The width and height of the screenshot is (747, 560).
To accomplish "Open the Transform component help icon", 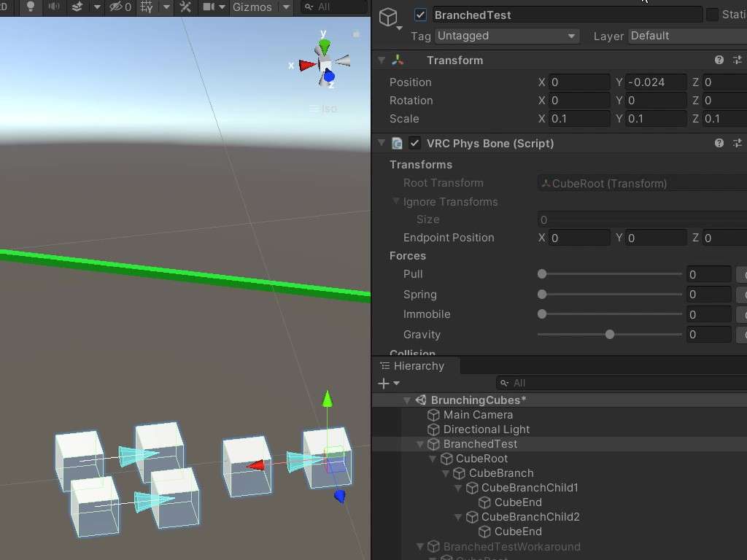I will (x=719, y=61).
